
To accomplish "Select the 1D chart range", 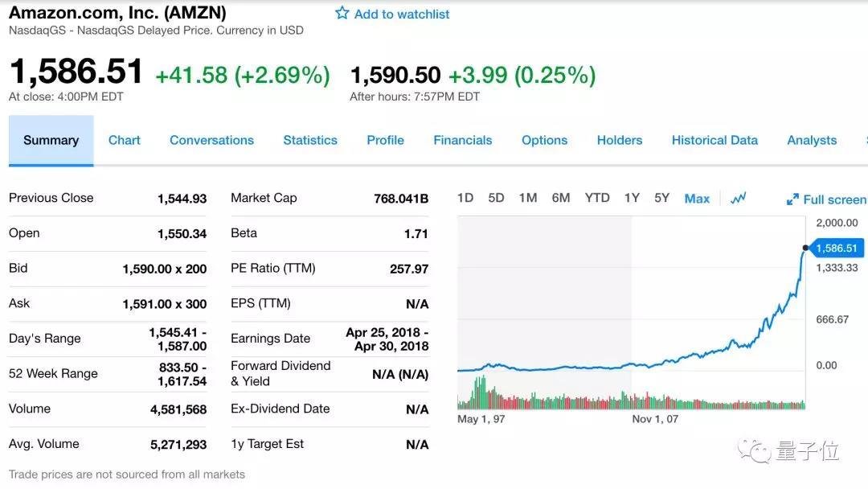I will click(465, 198).
